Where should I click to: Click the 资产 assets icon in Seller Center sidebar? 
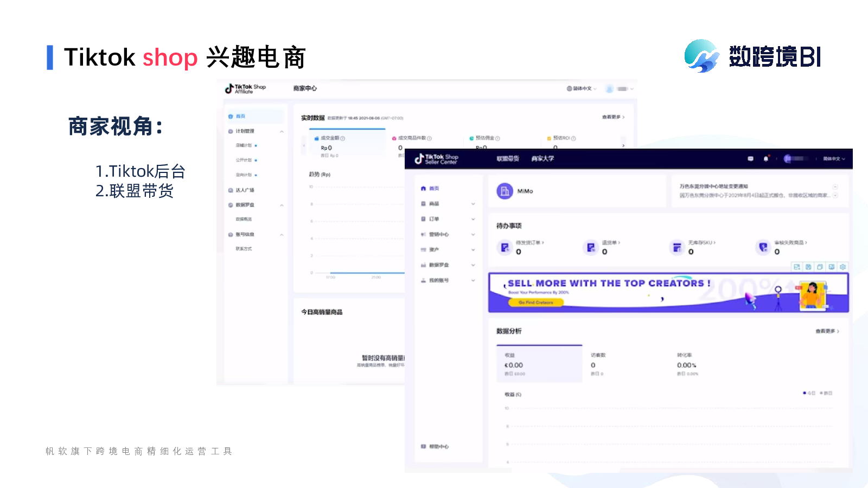[424, 249]
